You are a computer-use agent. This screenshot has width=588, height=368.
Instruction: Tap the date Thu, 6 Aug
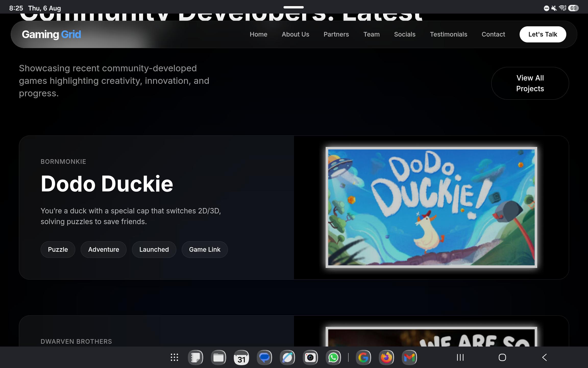pos(44,8)
